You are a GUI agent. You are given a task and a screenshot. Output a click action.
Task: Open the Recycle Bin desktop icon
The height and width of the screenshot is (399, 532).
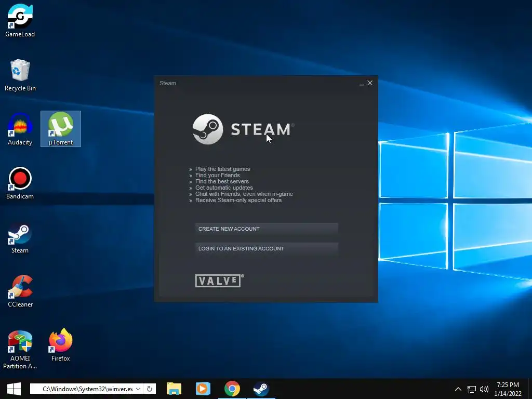(x=20, y=75)
